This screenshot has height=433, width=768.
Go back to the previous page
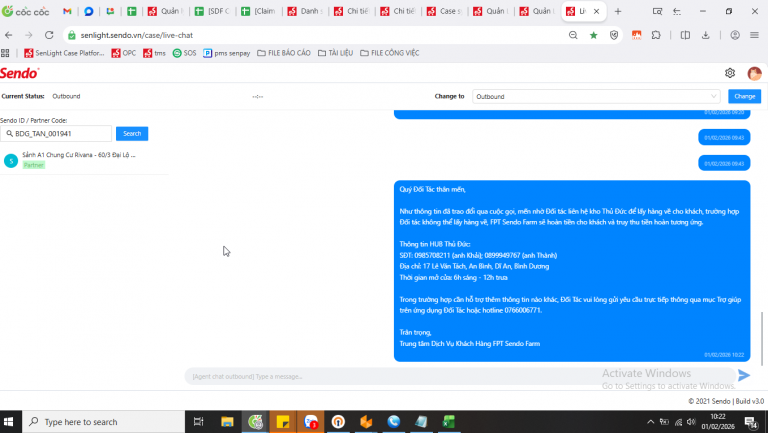point(8,35)
